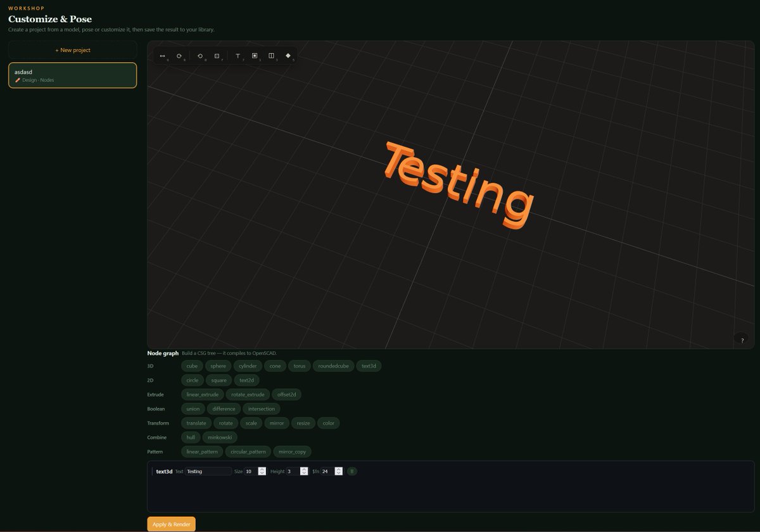Viewport: 760px width, 532px height.
Task: Add a text2d node
Action: click(x=246, y=381)
